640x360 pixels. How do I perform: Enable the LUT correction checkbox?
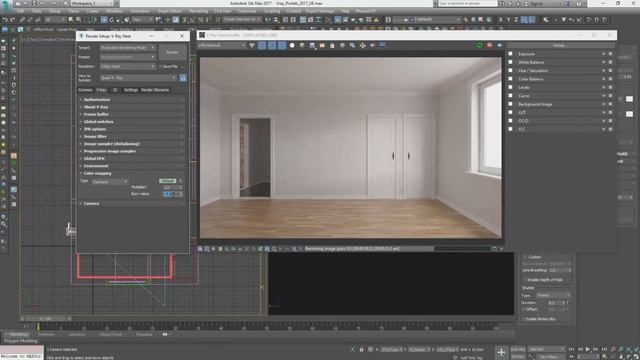point(510,112)
